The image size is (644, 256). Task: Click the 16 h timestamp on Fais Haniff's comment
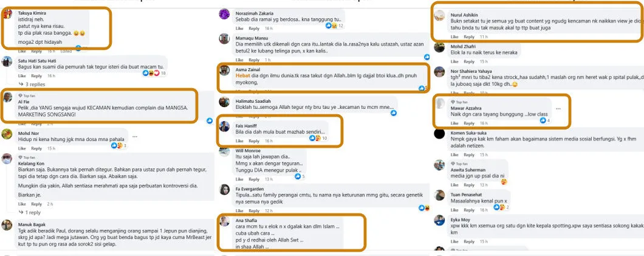[269, 140]
